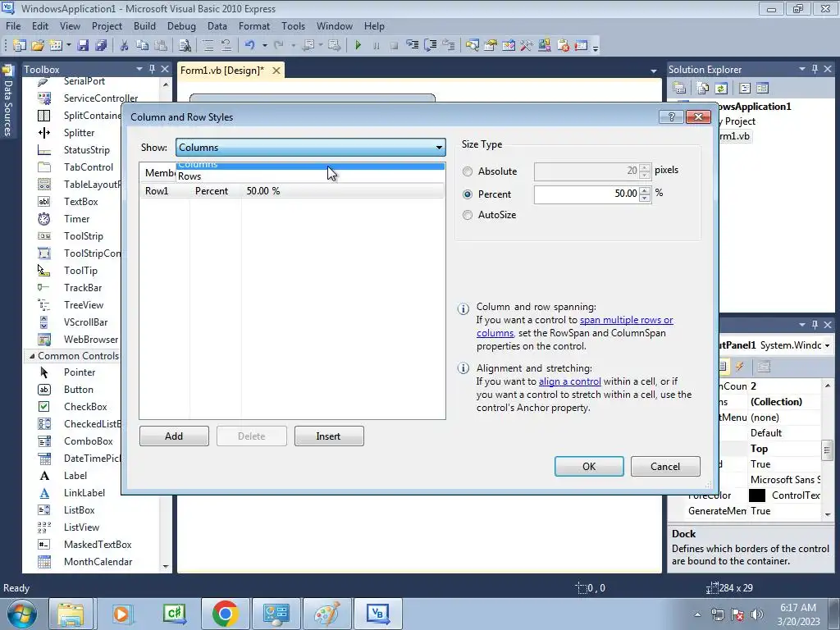Open Windows Explorer from the taskbar
Image resolution: width=840 pixels, height=630 pixels.
[x=72, y=614]
